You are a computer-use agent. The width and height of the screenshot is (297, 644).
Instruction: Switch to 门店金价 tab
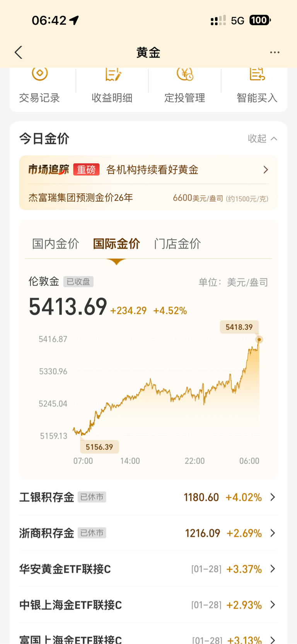click(x=177, y=244)
